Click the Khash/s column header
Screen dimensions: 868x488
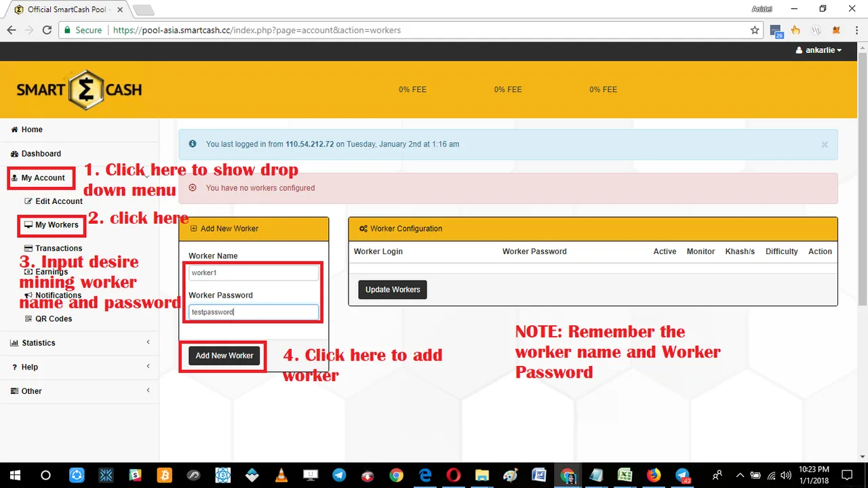click(740, 251)
